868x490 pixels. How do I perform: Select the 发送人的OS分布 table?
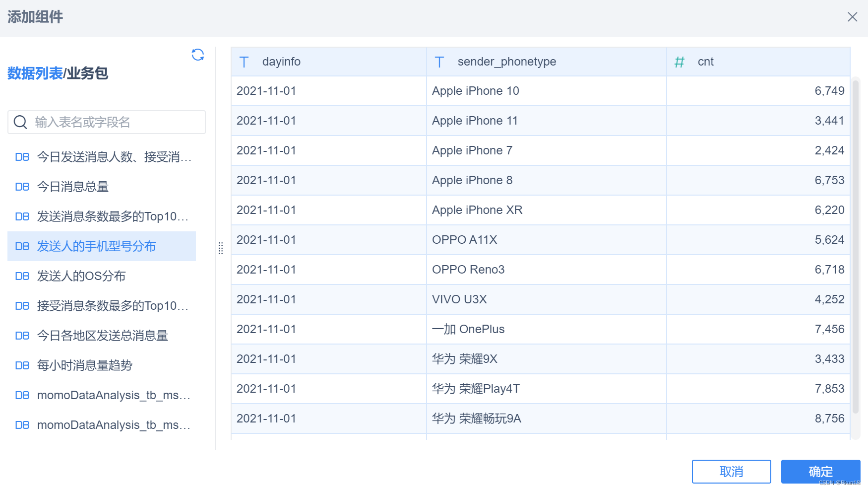click(x=102, y=276)
